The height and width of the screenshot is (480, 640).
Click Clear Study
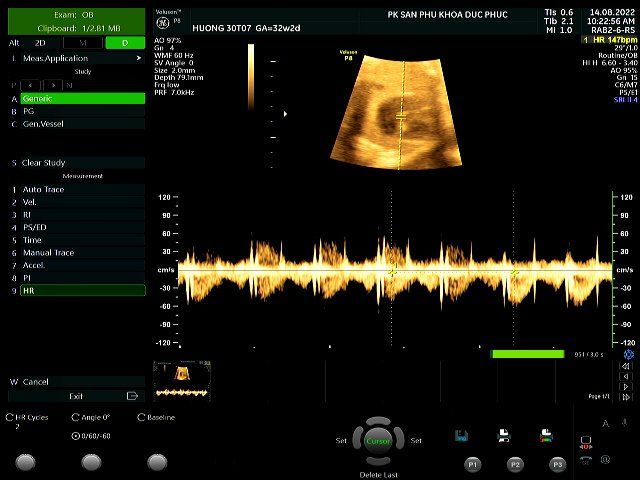pyautogui.click(x=83, y=163)
